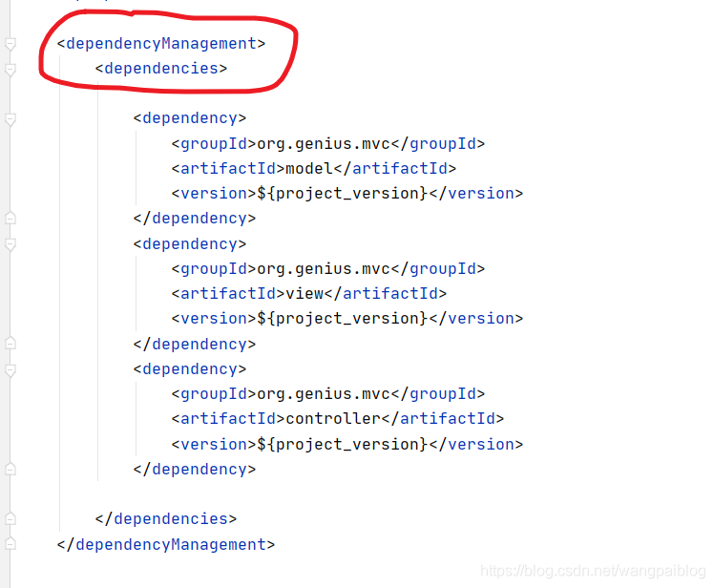Click ${project_version} in the controller dependency

pos(343,444)
